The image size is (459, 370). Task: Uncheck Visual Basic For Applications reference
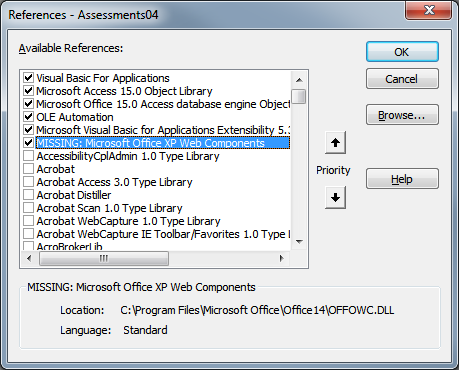(x=28, y=78)
